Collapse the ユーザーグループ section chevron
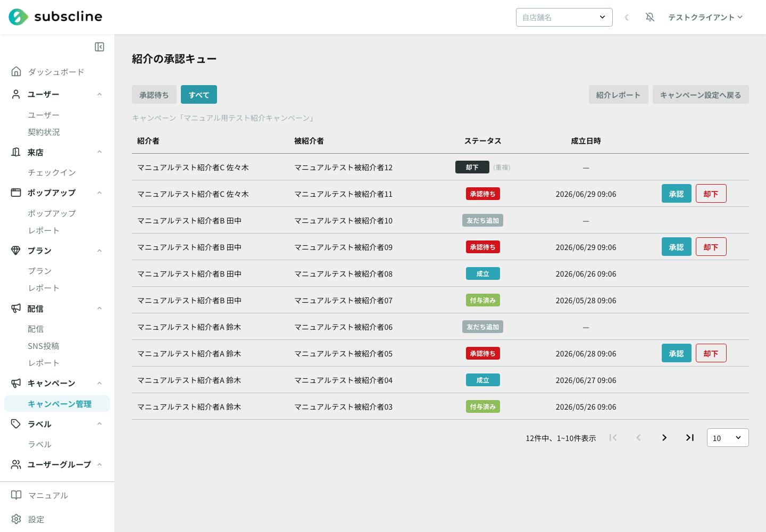Image resolution: width=766 pixels, height=532 pixels. (x=99, y=464)
